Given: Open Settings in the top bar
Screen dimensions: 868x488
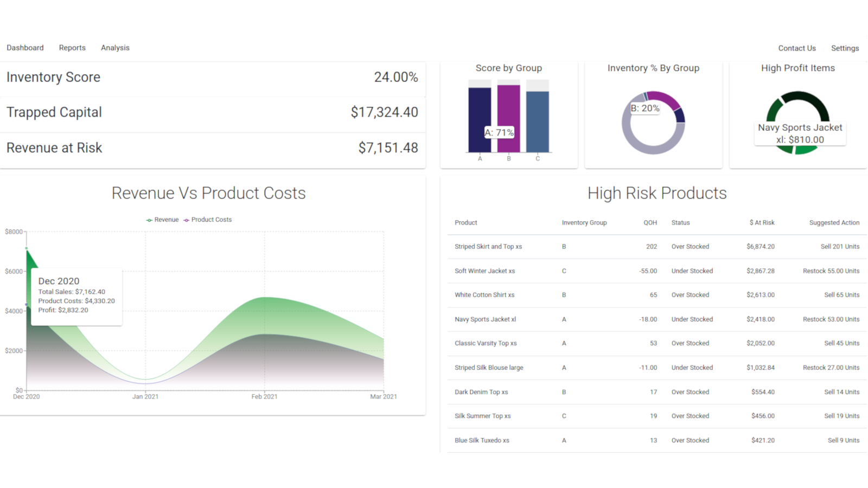Looking at the screenshot, I should point(845,48).
